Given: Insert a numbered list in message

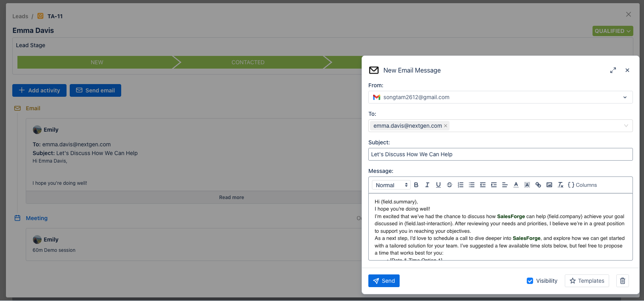Looking at the screenshot, I should [460, 185].
